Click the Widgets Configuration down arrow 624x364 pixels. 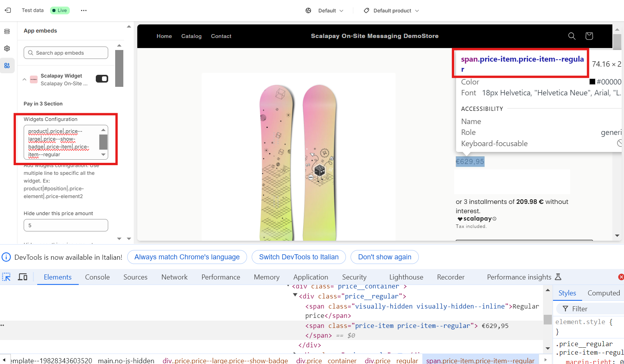pyautogui.click(x=103, y=154)
